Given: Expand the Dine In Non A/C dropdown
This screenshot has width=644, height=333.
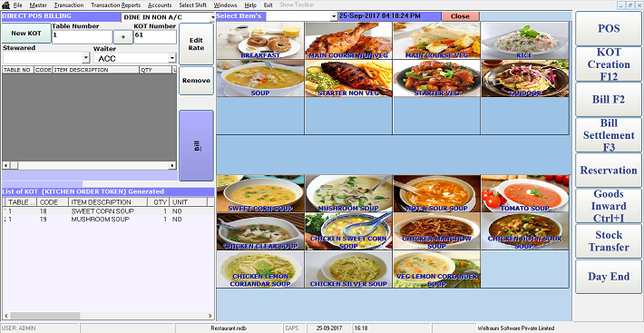Looking at the screenshot, I should tap(213, 17).
